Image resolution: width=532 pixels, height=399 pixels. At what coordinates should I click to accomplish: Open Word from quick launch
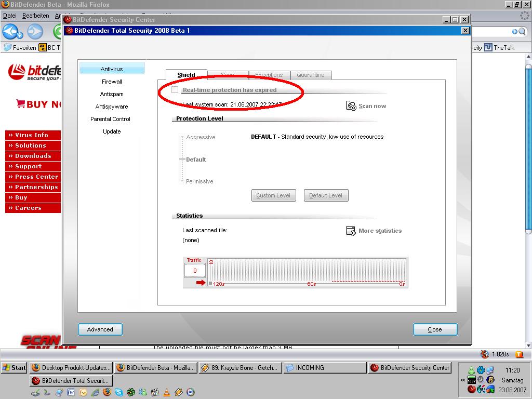(71, 393)
